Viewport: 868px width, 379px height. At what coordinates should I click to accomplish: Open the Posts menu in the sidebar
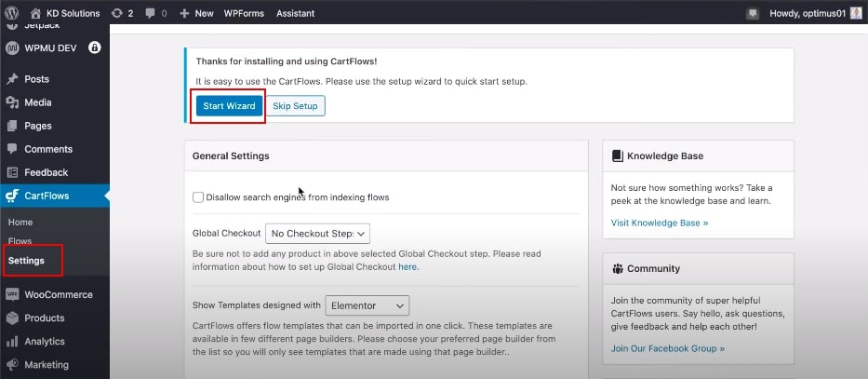pyautogui.click(x=36, y=79)
